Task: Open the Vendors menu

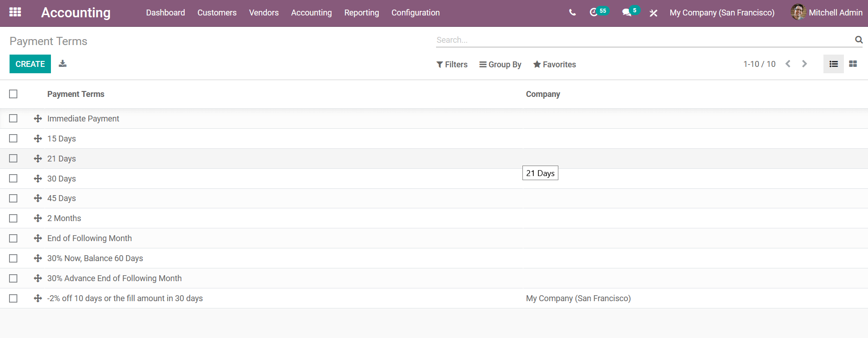Action: point(264,13)
